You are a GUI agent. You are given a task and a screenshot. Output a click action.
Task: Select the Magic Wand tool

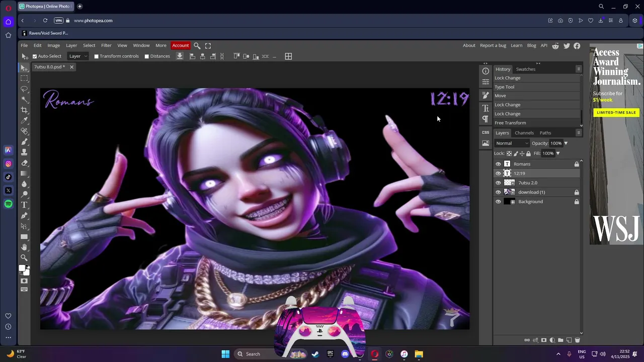[24, 100]
